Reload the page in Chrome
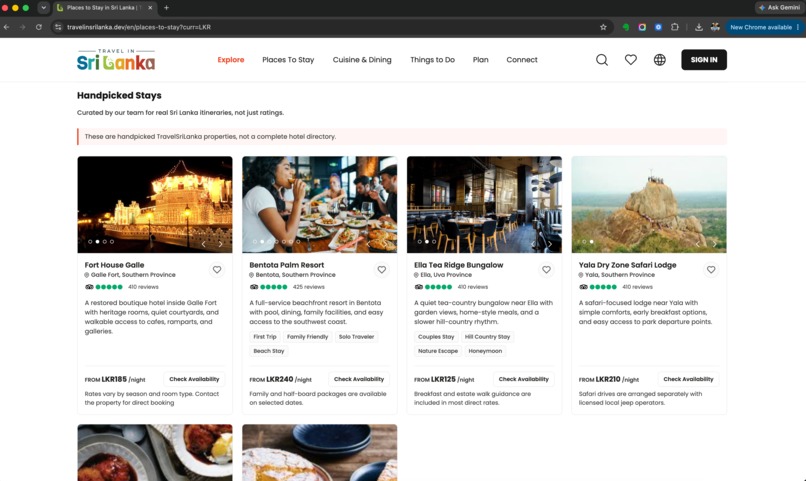 tap(39, 27)
